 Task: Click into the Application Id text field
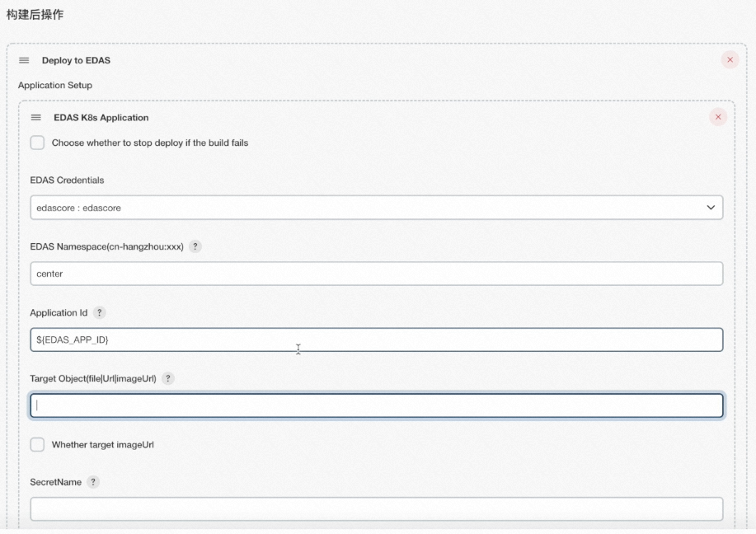click(x=377, y=340)
